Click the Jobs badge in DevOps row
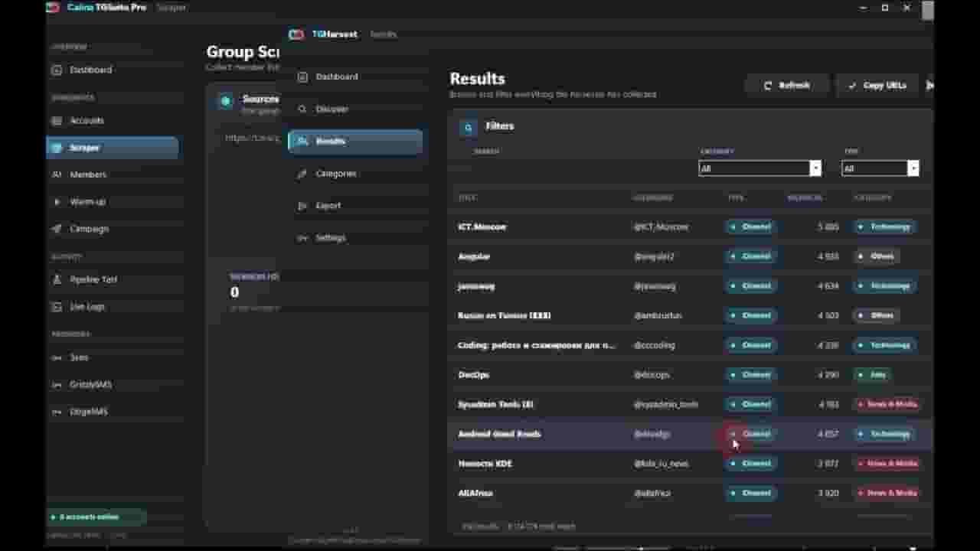980x551 pixels. (x=873, y=375)
